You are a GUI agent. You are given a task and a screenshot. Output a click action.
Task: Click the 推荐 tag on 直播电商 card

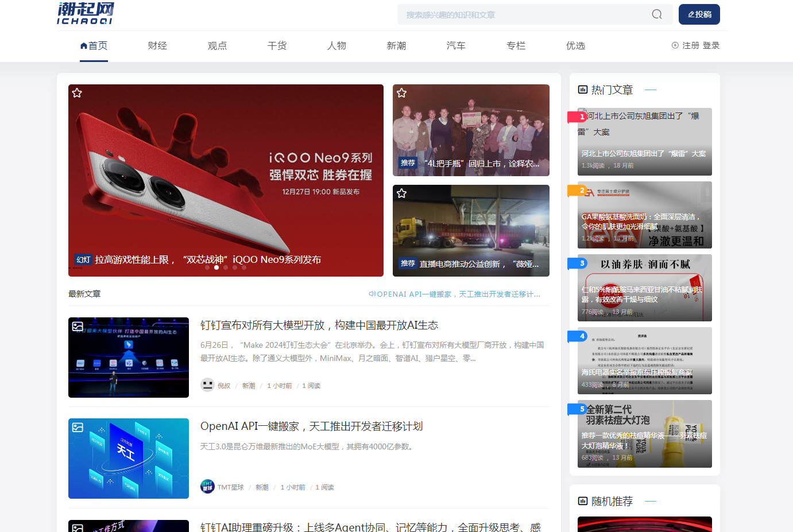point(408,263)
